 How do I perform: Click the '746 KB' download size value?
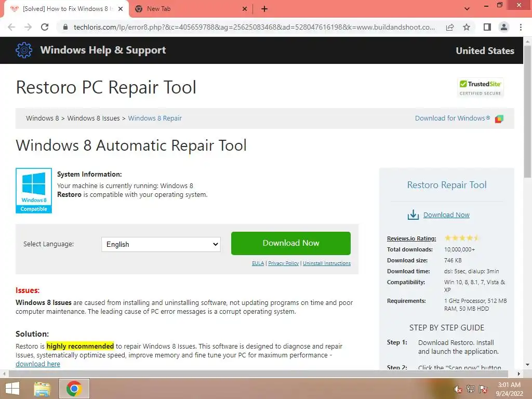point(453,260)
